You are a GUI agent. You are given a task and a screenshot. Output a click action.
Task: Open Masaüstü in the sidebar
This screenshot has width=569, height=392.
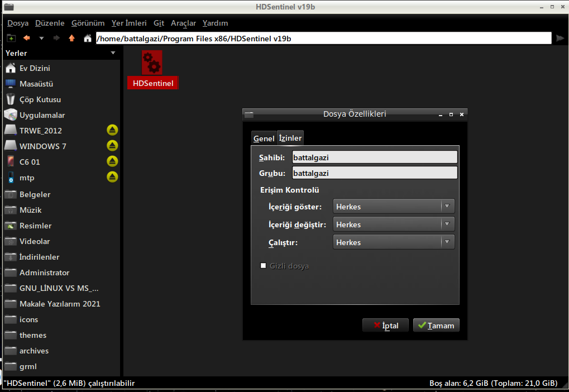click(61, 84)
